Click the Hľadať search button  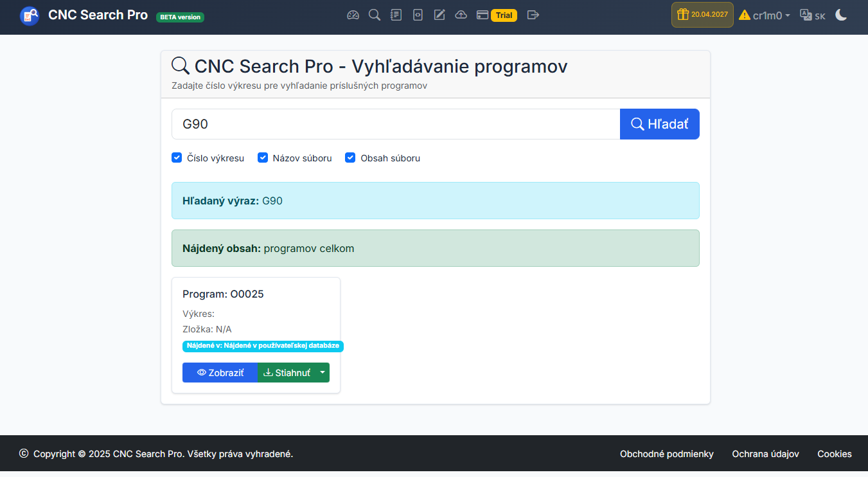(x=659, y=124)
